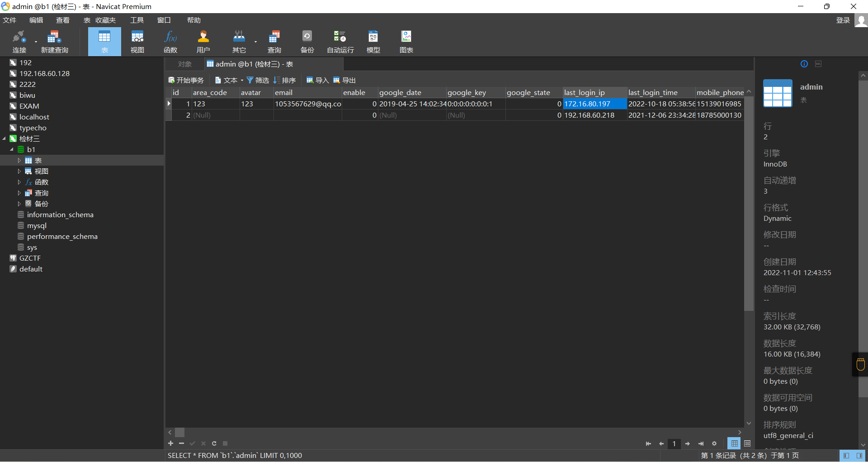The image size is (868, 462).
Task: Click the 新建查询 (New Query) toolbar icon
Action: click(x=54, y=41)
